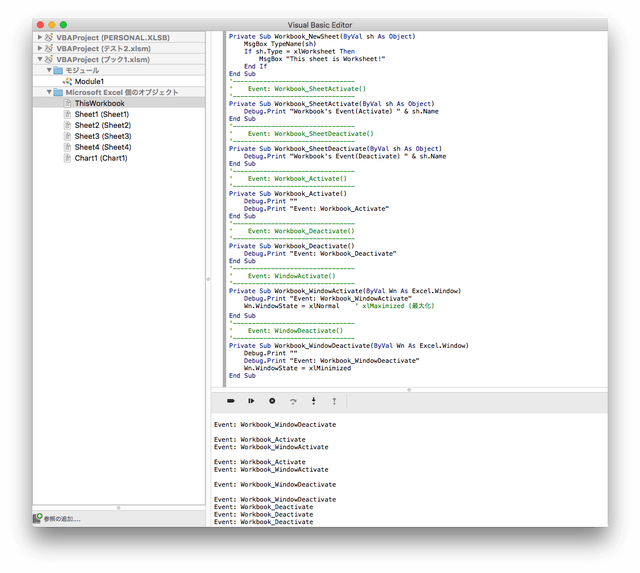Click the Module1 module icon
The width and height of the screenshot is (640, 573).
pyautogui.click(x=67, y=81)
